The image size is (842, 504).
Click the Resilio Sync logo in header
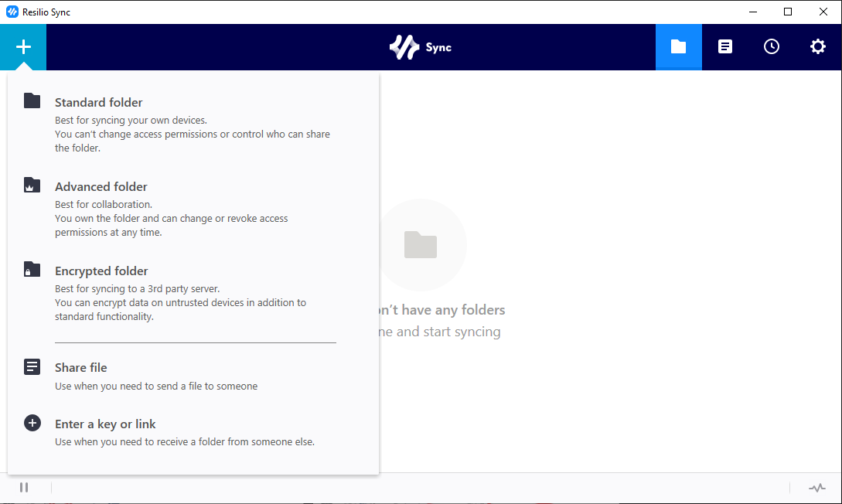(421, 47)
